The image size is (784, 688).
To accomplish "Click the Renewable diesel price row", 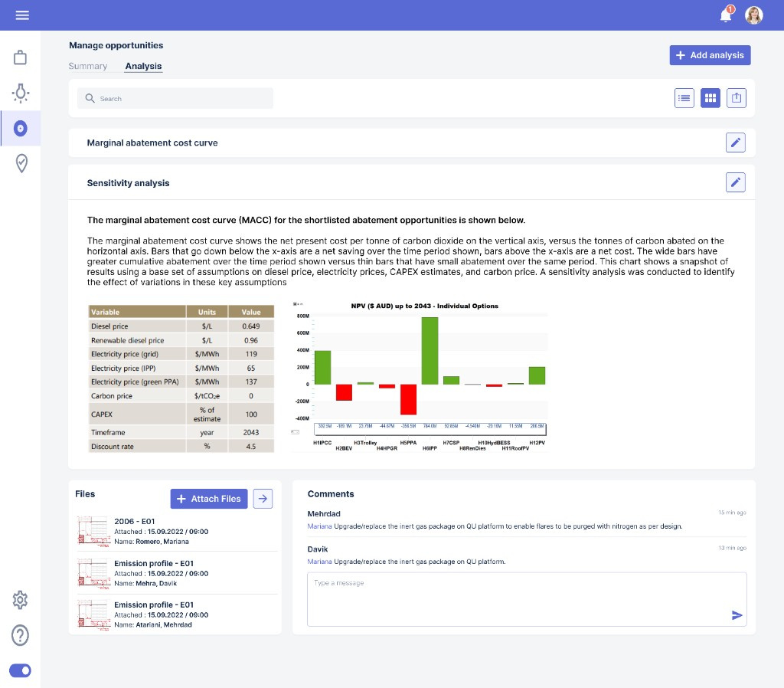I will click(181, 340).
